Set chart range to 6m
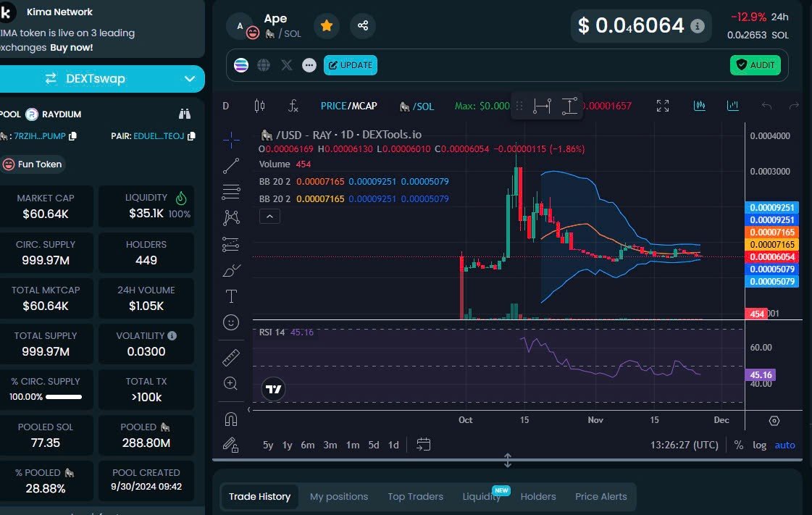Screen dimensions: 812x515 (308, 445)
